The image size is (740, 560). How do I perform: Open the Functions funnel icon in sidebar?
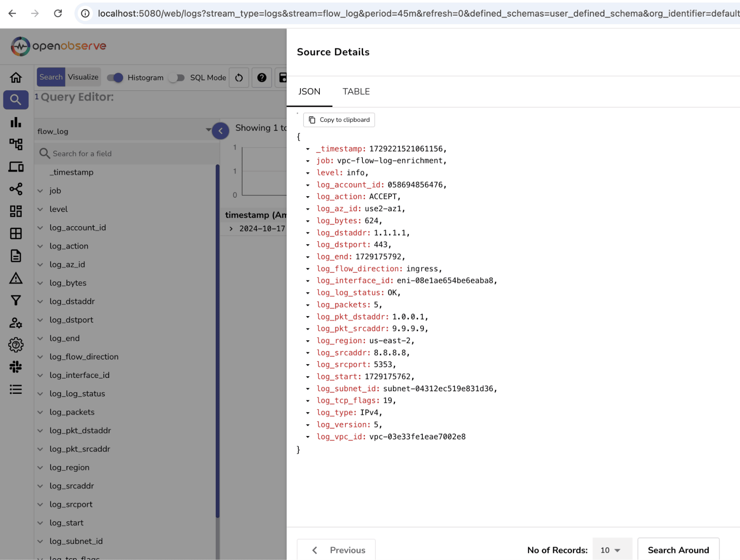point(16,300)
